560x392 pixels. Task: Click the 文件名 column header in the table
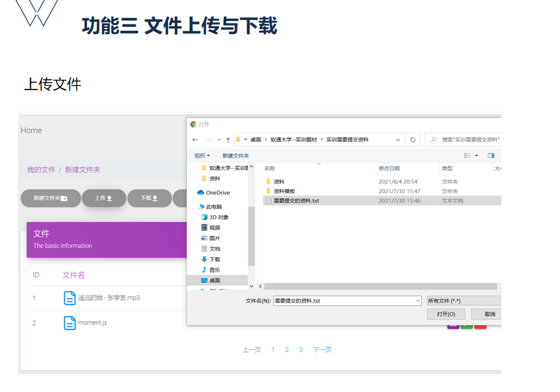tap(73, 275)
